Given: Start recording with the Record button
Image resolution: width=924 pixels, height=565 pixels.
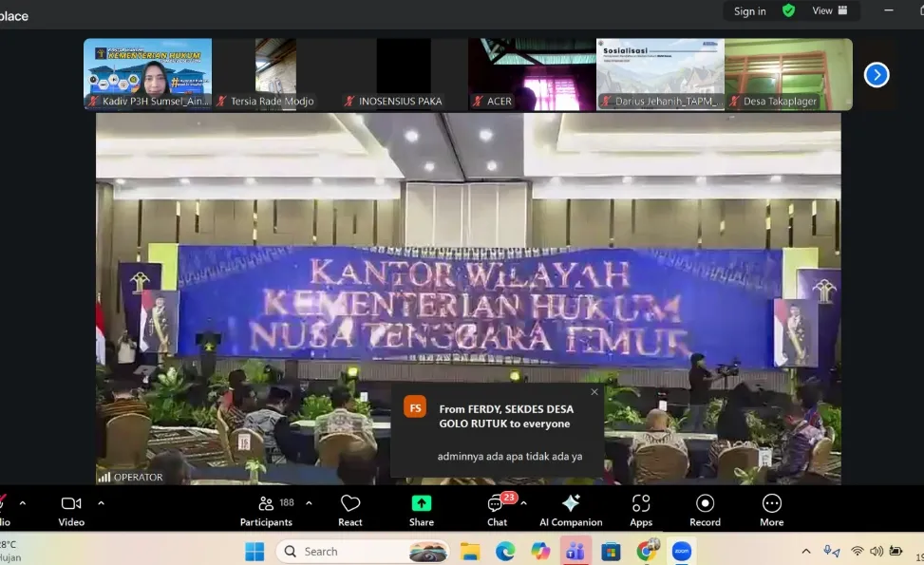Looking at the screenshot, I should click(x=705, y=511).
